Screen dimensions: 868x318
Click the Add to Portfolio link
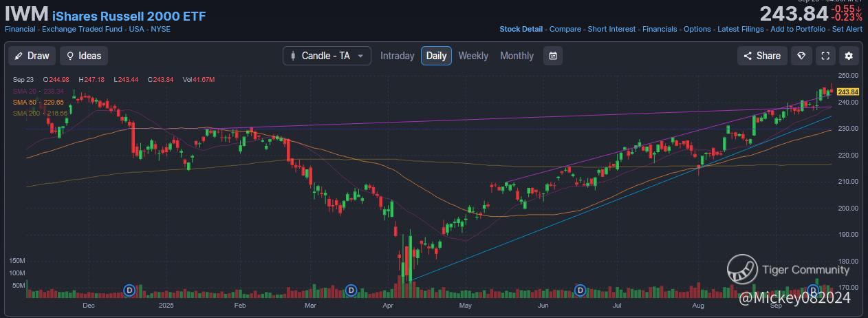[797, 30]
